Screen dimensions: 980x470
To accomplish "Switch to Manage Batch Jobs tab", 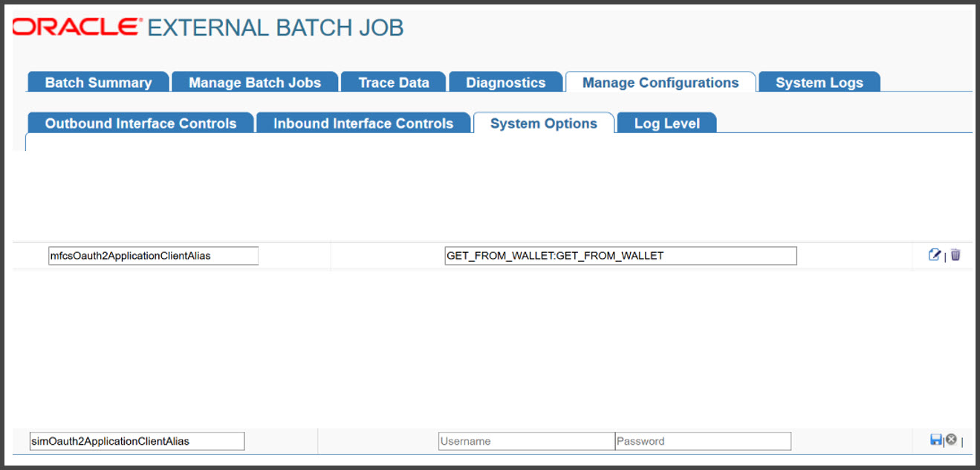I will click(x=255, y=83).
